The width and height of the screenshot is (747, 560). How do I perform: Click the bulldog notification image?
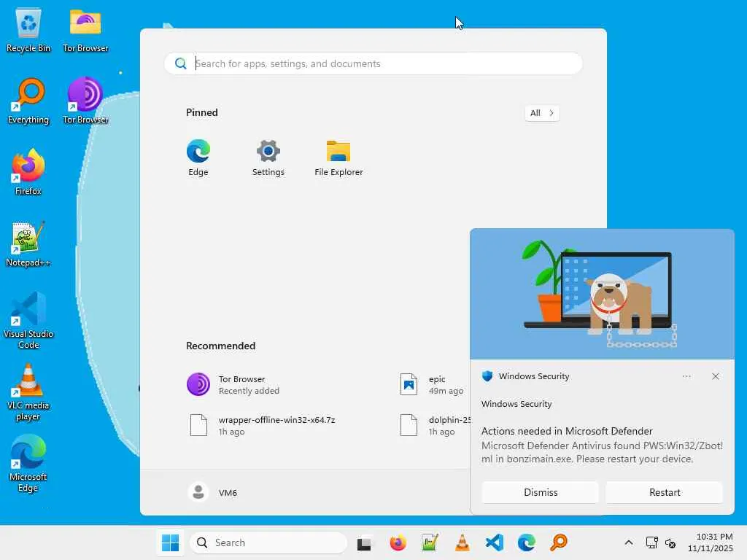[602, 295]
